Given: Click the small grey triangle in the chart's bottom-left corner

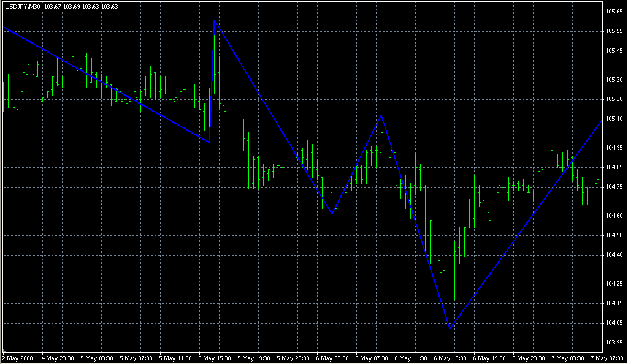Looking at the screenshot, I should [4, 351].
